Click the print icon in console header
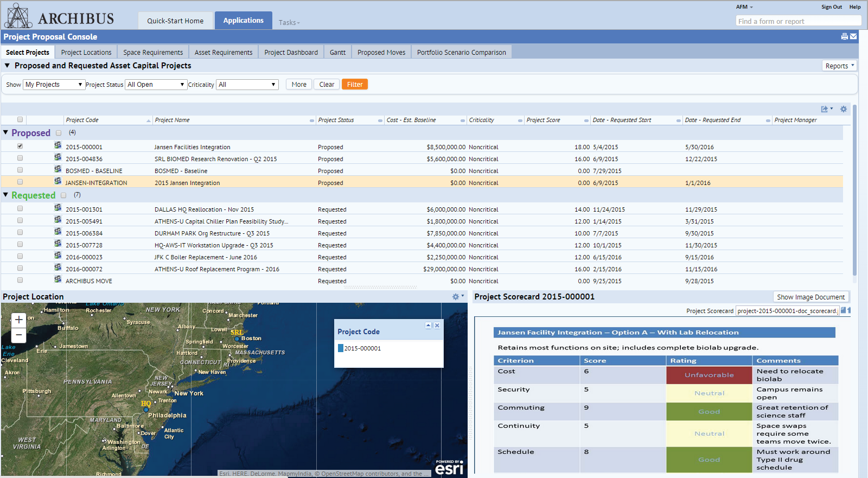868x478 pixels. [844, 37]
